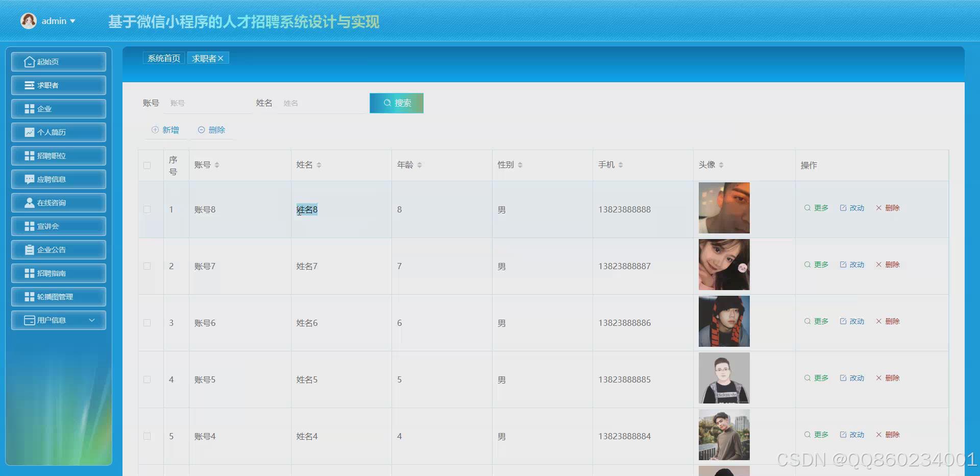Click 更多 for row 账号4
Screen dimensions: 980x476
pyautogui.click(x=816, y=435)
